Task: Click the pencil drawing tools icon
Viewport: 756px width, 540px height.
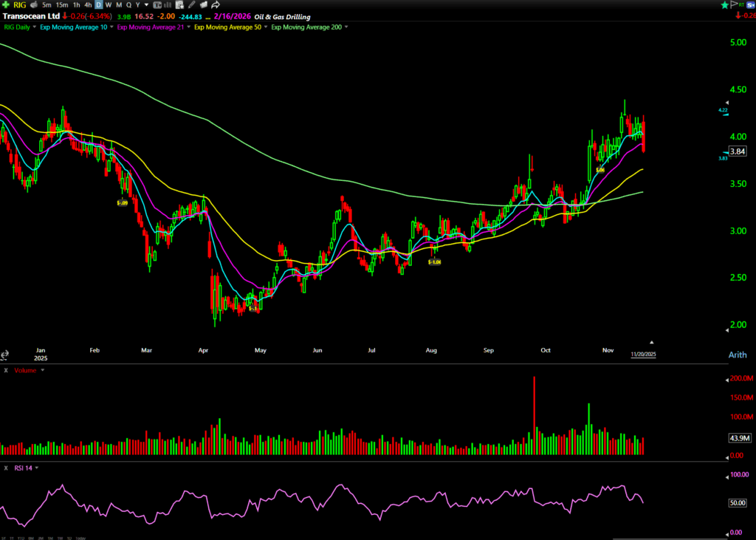Action: click(x=192, y=5)
